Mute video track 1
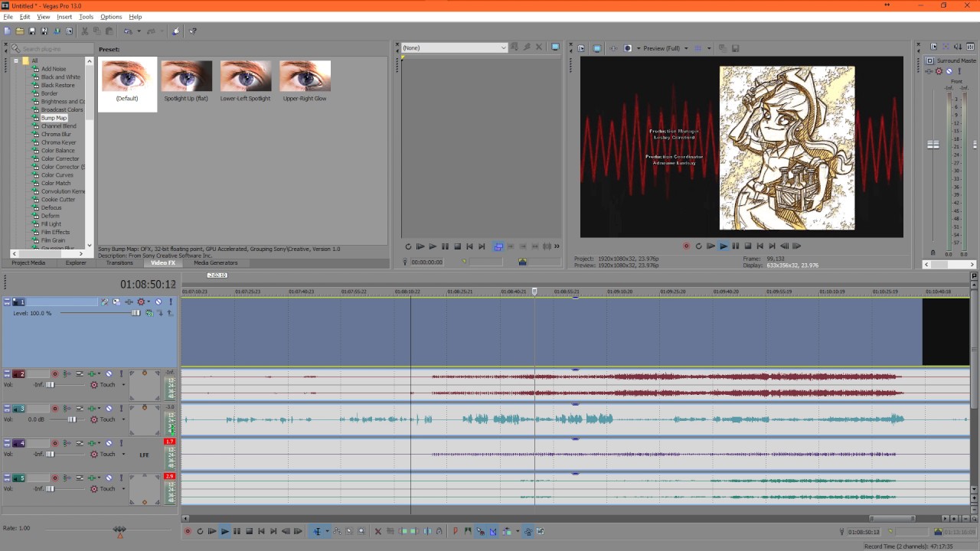 tap(158, 302)
